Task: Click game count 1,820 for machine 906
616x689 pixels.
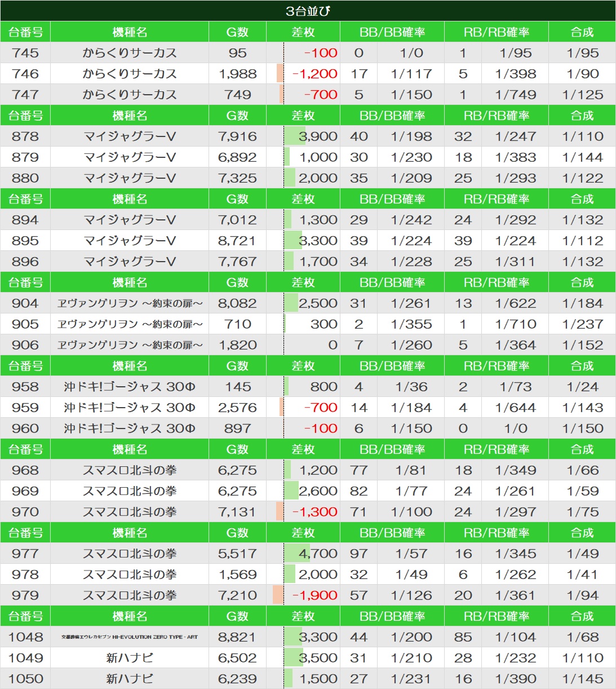Action: click(237, 345)
